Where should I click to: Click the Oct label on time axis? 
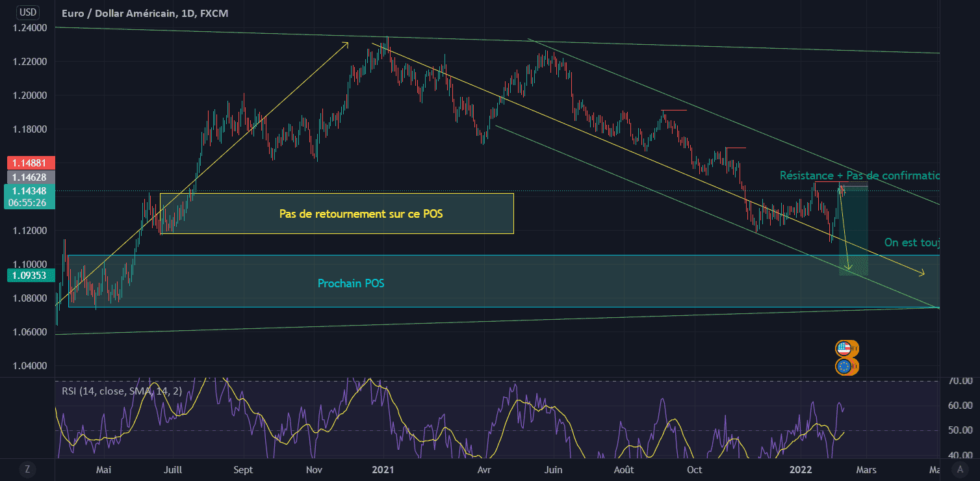695,469
